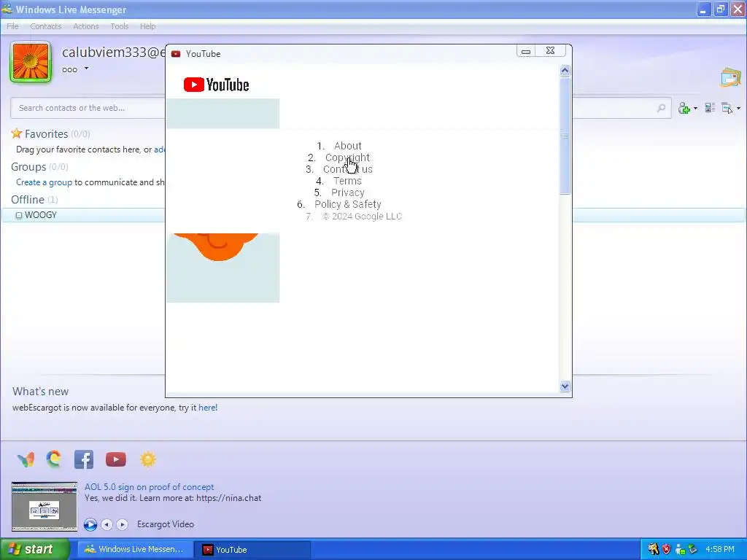Screen dimensions: 747x560
Task: Click the add contact icon
Action: click(684, 108)
